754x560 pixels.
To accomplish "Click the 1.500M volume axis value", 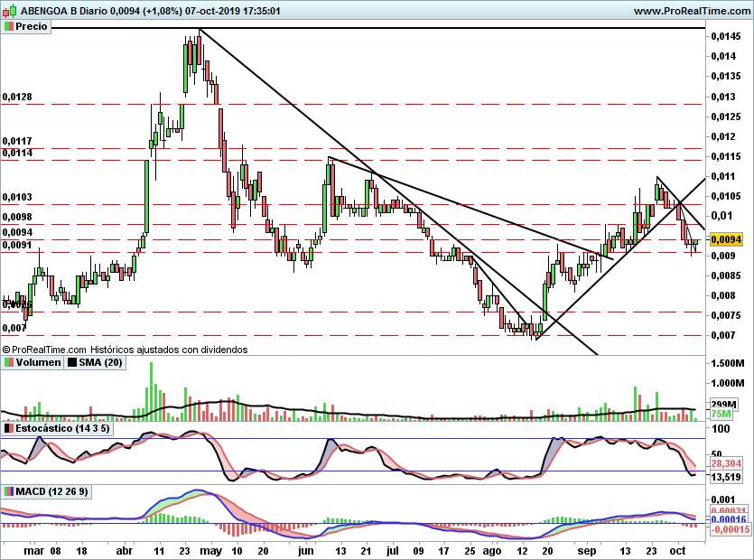I will (x=728, y=363).
